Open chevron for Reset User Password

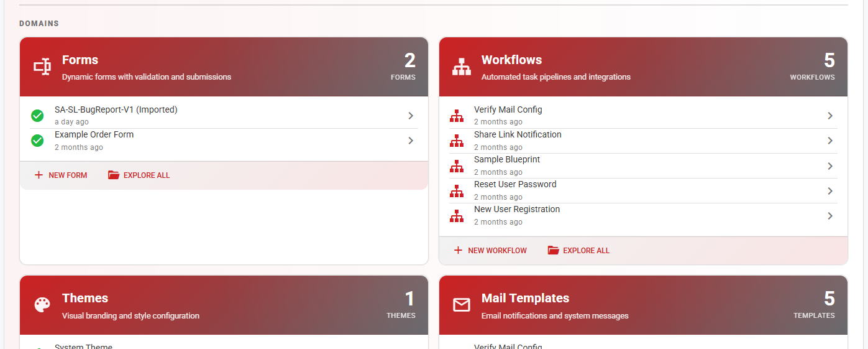pos(830,190)
